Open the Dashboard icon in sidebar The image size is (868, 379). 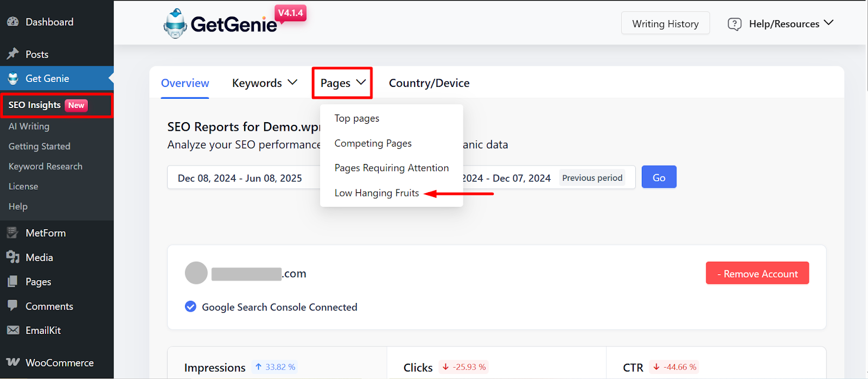[12, 22]
